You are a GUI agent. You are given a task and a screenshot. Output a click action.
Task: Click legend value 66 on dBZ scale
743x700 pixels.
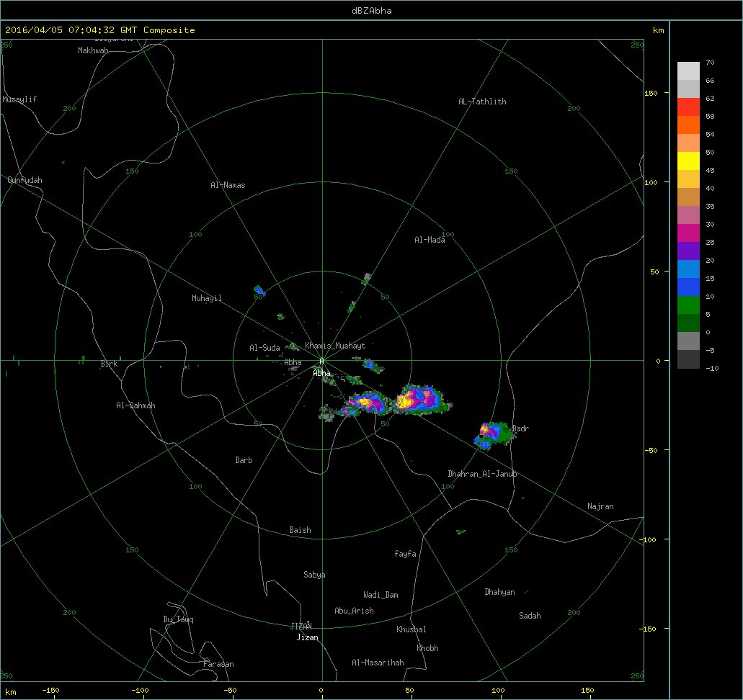pyautogui.click(x=710, y=80)
